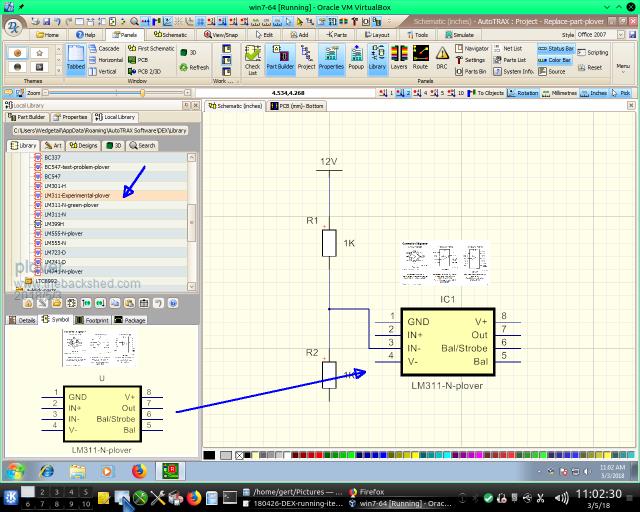Toggle the Status Bar option
640x512 pixels.
(x=556, y=48)
